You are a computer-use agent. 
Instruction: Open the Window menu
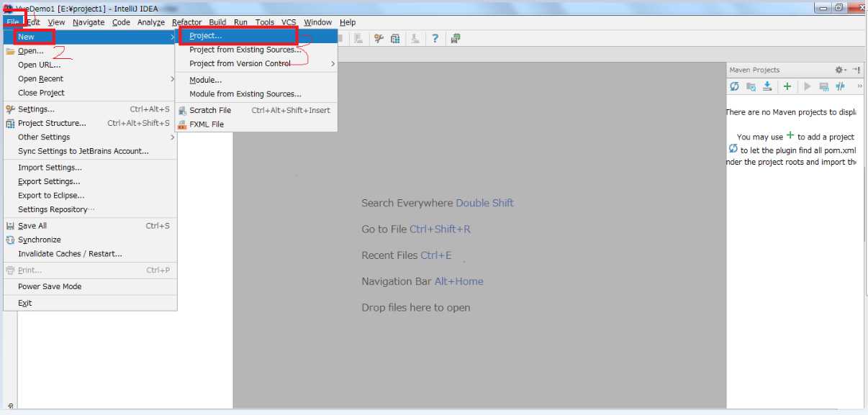317,22
